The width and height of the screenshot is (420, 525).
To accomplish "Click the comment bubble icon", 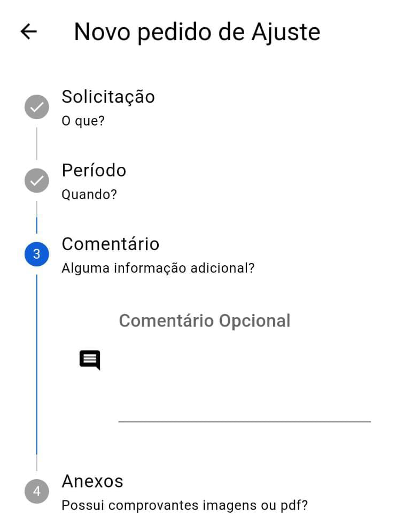I will tap(90, 360).
